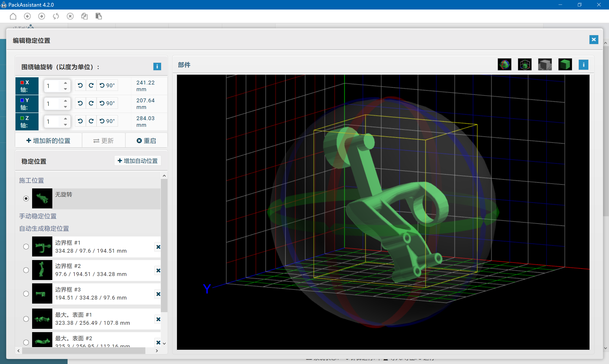Screen dimensions: 609x364
Task: Delete 边界框 #2 position
Action: pos(158,271)
